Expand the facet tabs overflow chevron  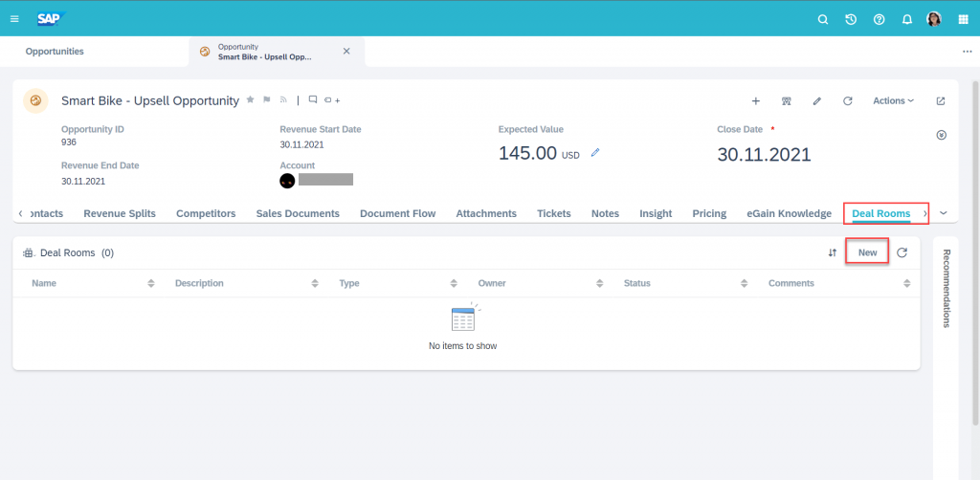tap(943, 213)
